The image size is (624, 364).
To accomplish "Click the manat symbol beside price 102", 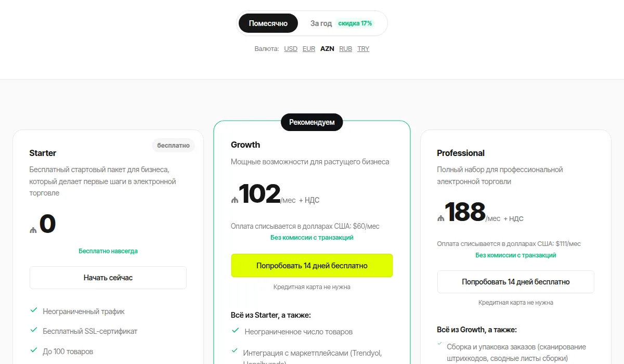I will click(x=235, y=200).
